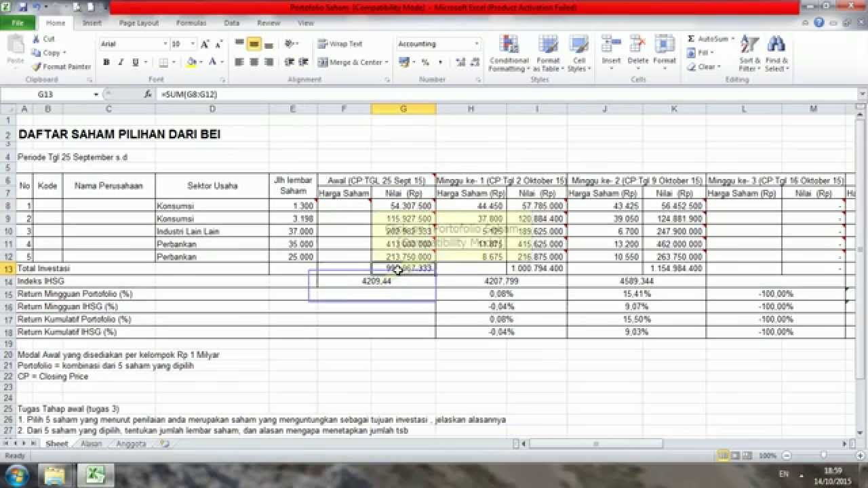The image size is (868, 488).
Task: Toggle Center horizontal alignment
Action: (254, 62)
